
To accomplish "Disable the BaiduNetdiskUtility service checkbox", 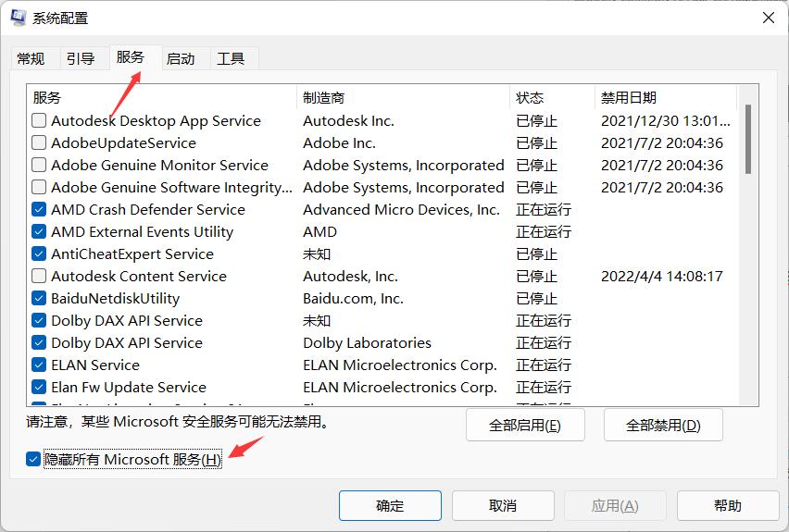I will pos(39,298).
